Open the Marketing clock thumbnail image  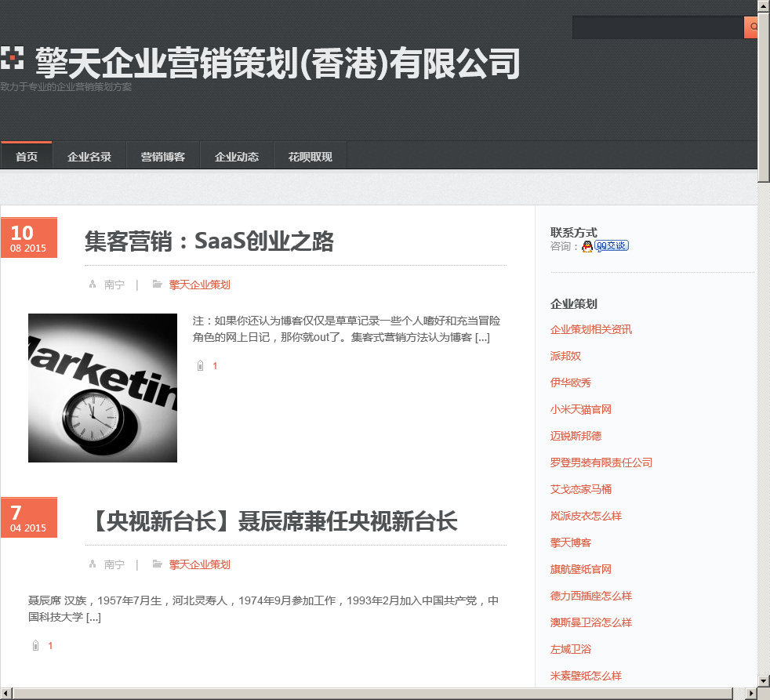pyautogui.click(x=103, y=388)
